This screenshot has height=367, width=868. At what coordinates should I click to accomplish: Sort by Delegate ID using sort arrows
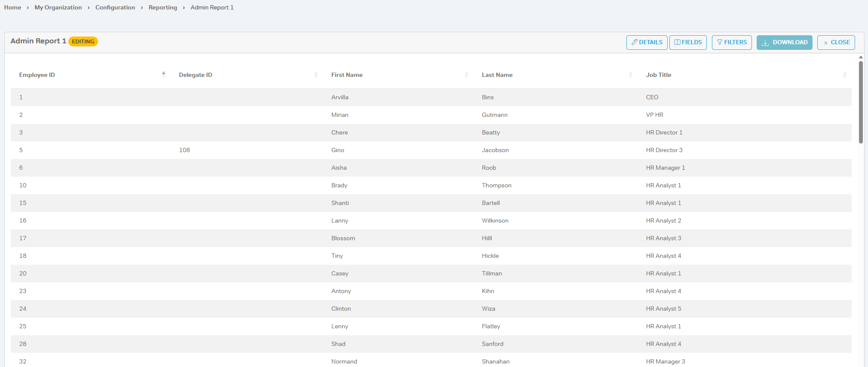click(x=316, y=75)
